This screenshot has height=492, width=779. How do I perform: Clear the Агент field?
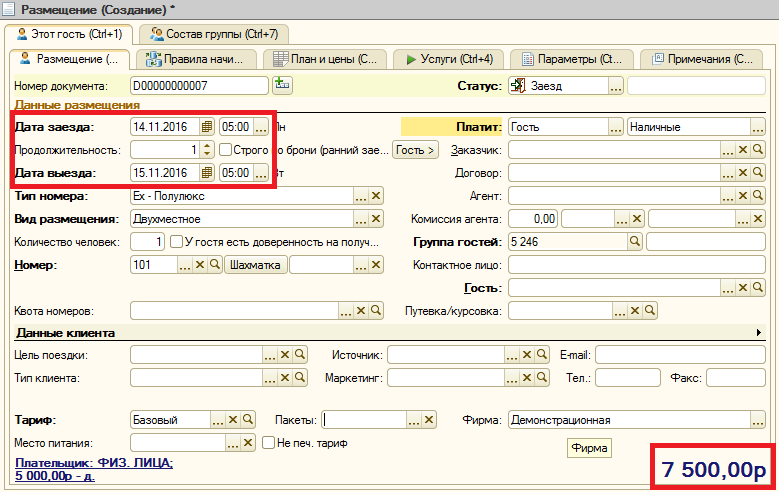click(743, 196)
